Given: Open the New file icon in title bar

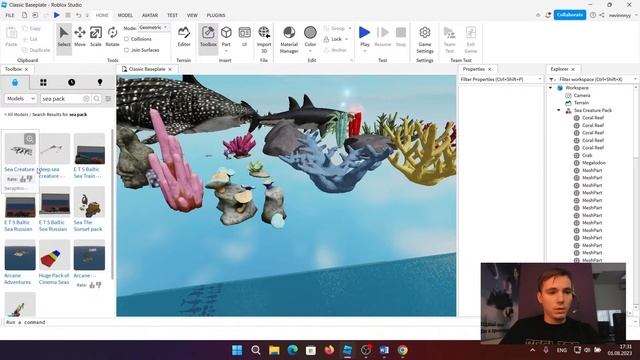Looking at the screenshot, I should pos(24,15).
